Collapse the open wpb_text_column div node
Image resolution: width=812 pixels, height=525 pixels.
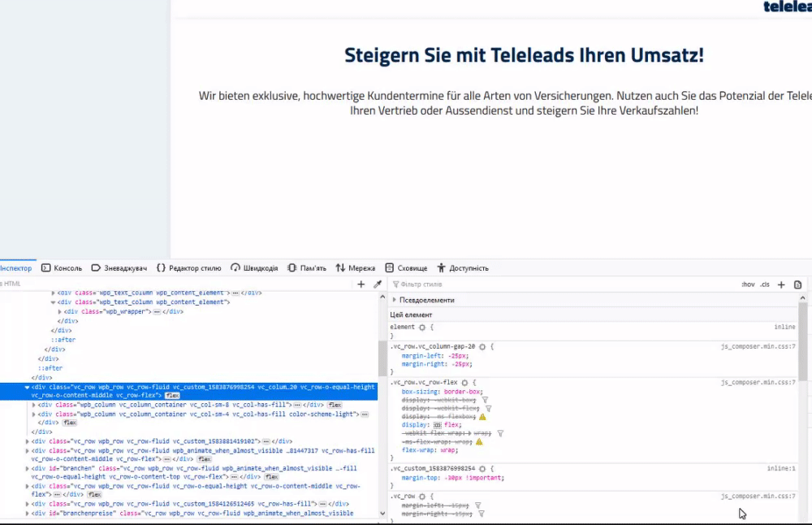click(53, 302)
